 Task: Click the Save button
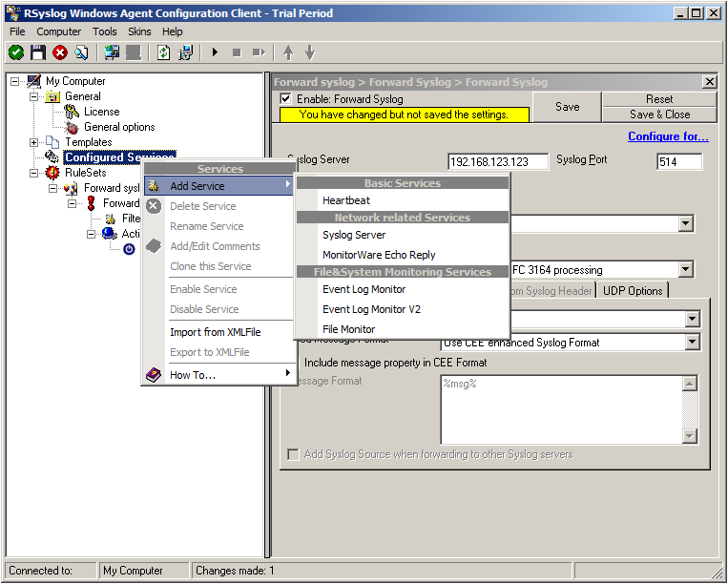pos(567,107)
